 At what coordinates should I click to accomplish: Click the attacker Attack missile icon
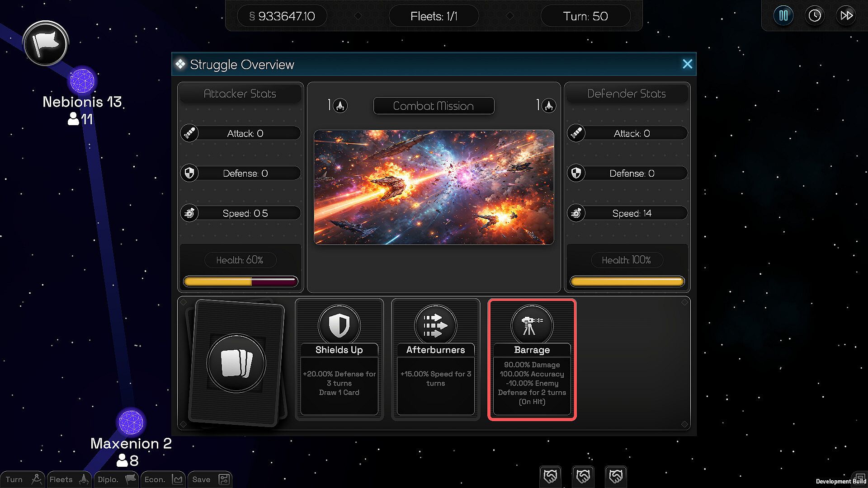click(x=189, y=133)
